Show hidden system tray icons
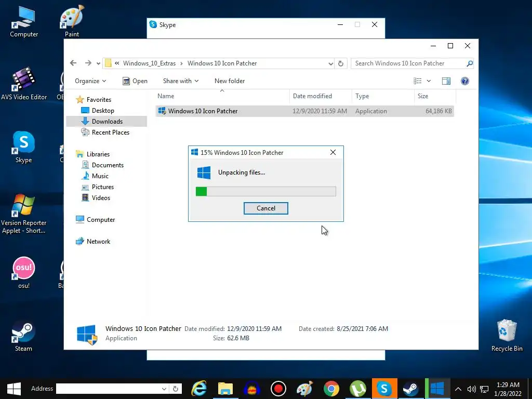This screenshot has height=399, width=532. pyautogui.click(x=458, y=389)
